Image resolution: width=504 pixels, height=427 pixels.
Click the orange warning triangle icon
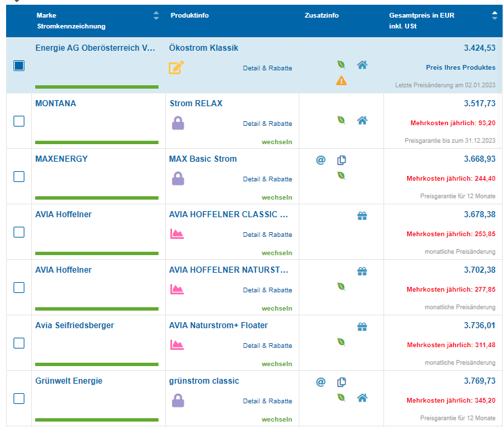(341, 81)
